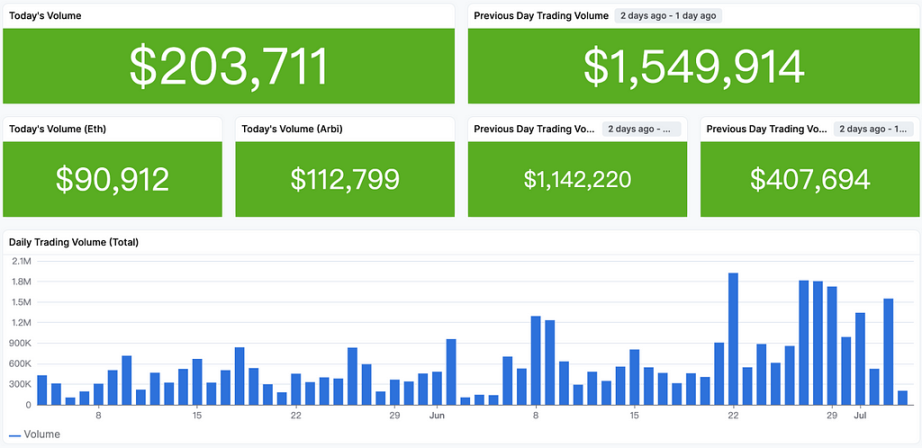Click the bar at June 8
Viewport: 922px width, 448px height.
(536, 360)
